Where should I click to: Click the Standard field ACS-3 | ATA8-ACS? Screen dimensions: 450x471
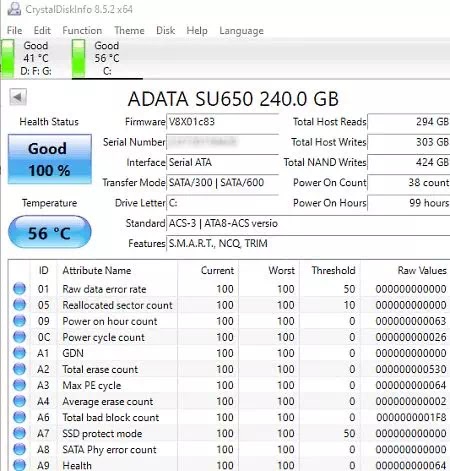coord(308,223)
